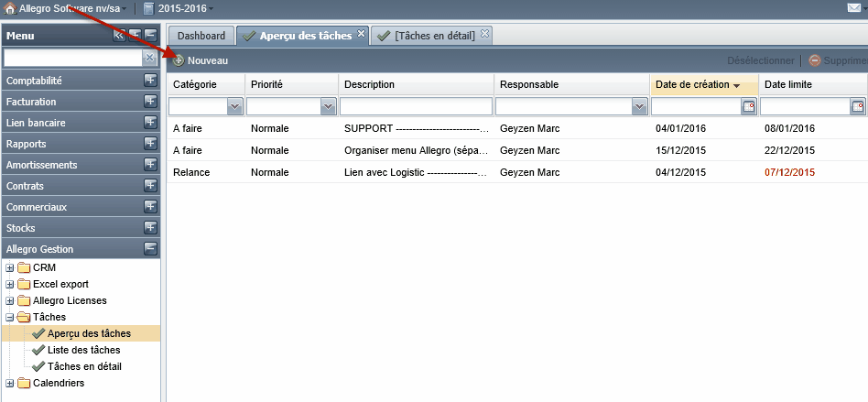
Task: Select Liste des tâches in the tree
Action: tap(83, 350)
